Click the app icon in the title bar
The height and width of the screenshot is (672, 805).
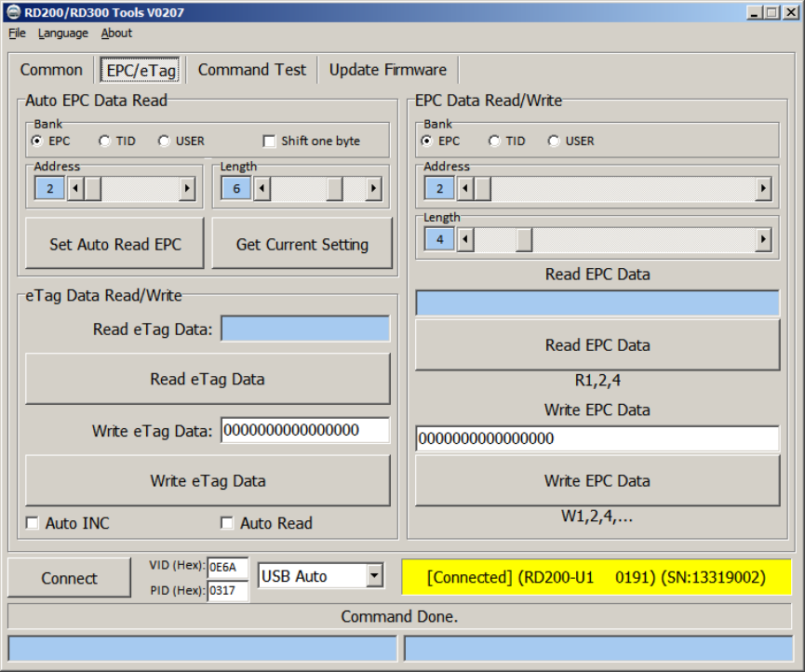pyautogui.click(x=14, y=12)
